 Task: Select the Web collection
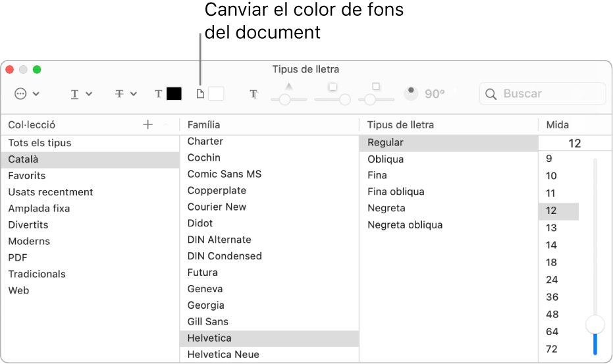click(x=90, y=291)
